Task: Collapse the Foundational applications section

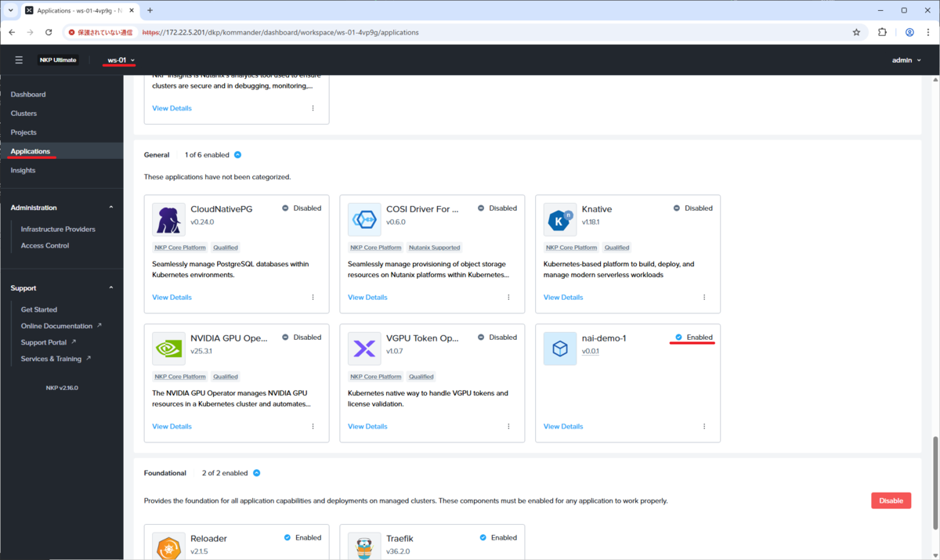Action: (x=256, y=473)
